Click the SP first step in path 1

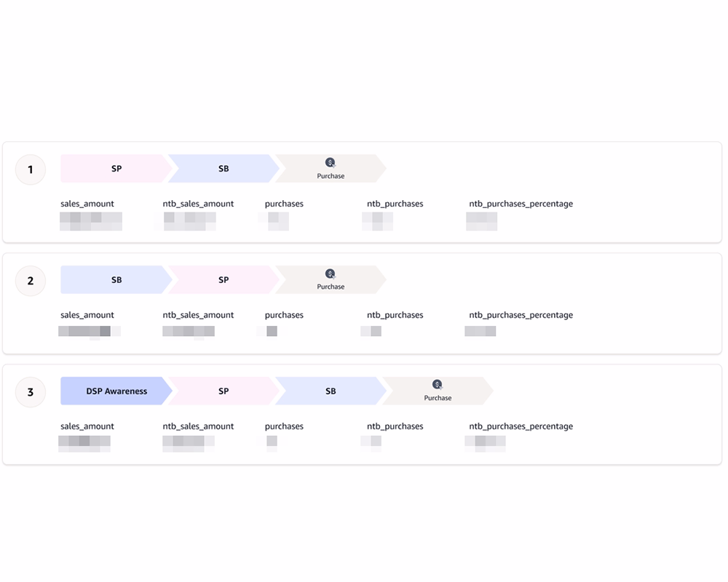116,169
